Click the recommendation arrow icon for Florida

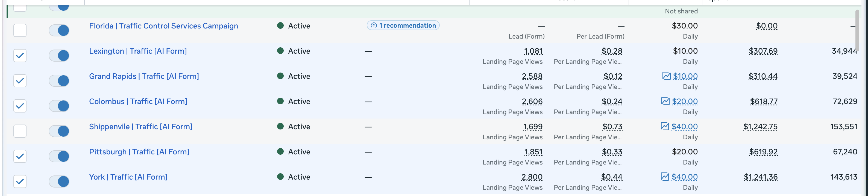[x=374, y=26]
